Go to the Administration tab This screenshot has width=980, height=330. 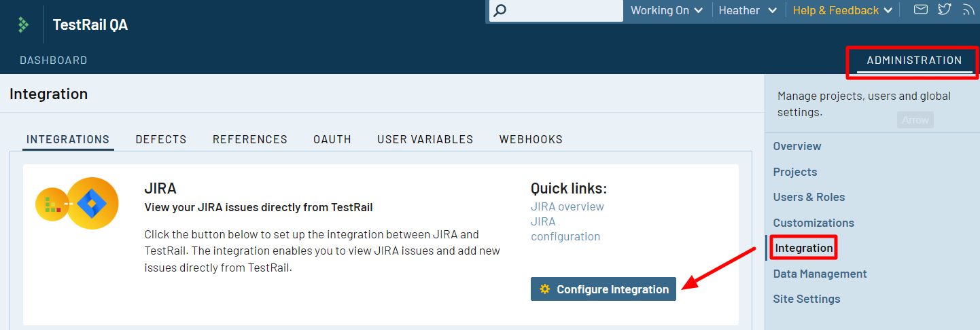[914, 60]
